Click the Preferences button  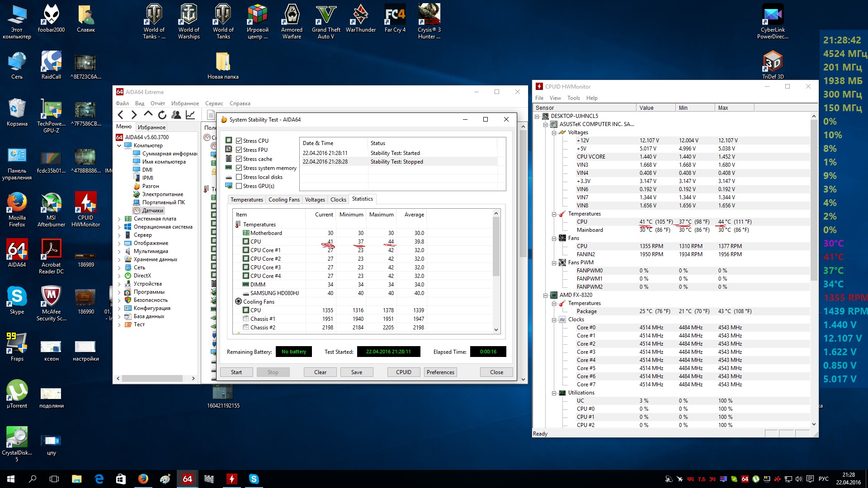(440, 372)
